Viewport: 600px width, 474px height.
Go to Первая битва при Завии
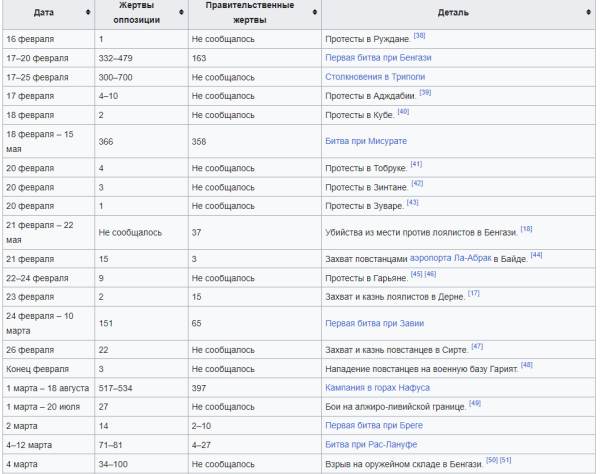(370, 324)
